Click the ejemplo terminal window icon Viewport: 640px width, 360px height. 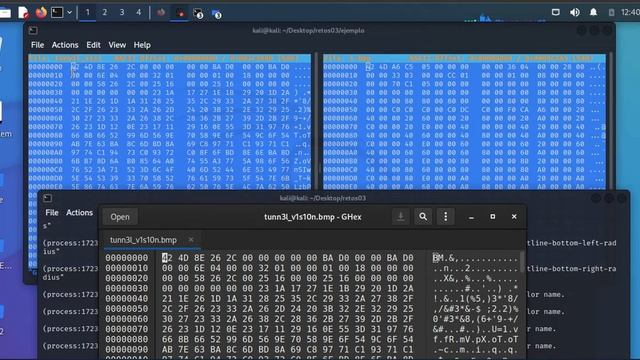[33, 31]
